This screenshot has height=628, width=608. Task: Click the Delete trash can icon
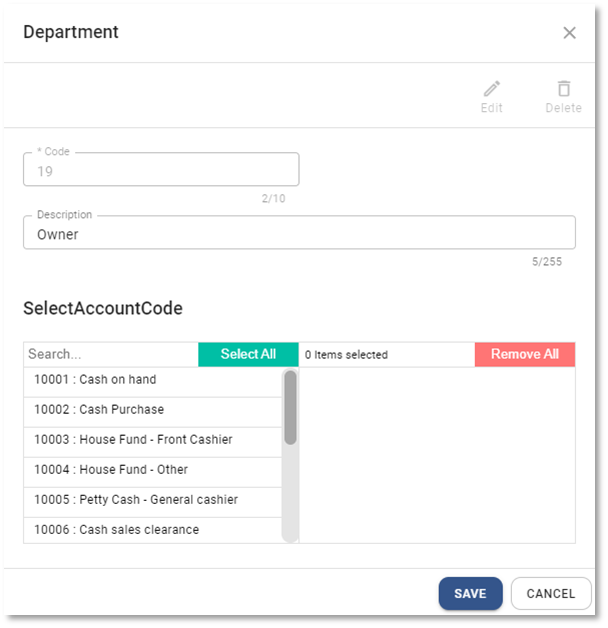[563, 90]
